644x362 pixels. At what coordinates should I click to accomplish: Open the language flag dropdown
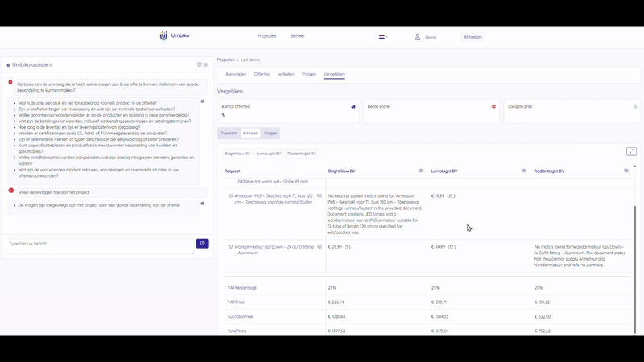tap(383, 37)
